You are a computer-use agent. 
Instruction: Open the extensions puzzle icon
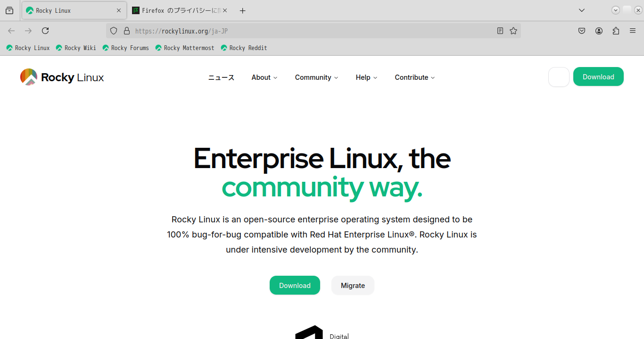pos(616,31)
